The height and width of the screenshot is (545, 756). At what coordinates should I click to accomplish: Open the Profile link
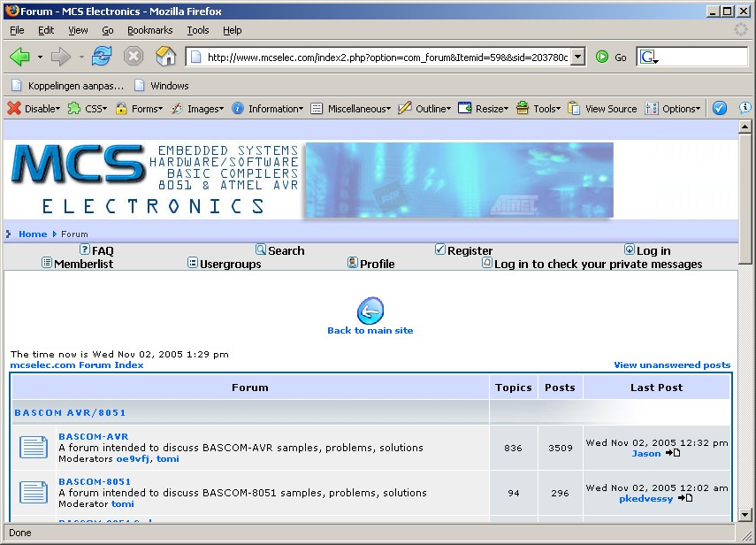(377, 264)
